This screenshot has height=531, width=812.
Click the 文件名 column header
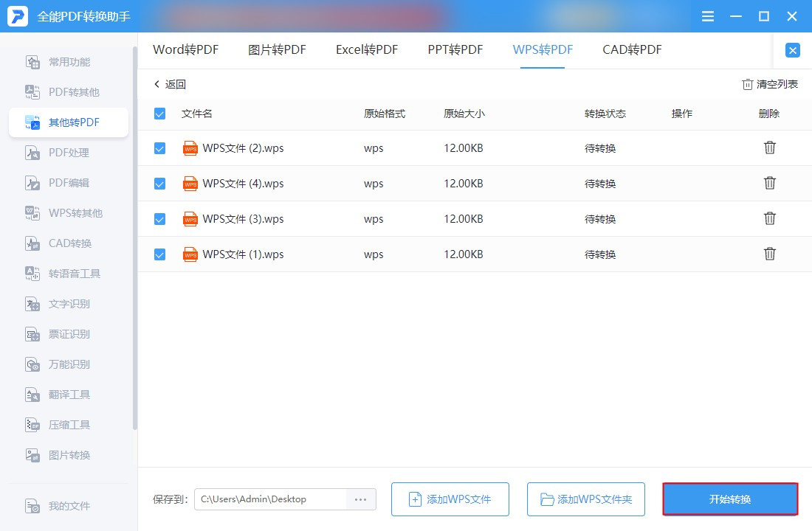[197, 114]
